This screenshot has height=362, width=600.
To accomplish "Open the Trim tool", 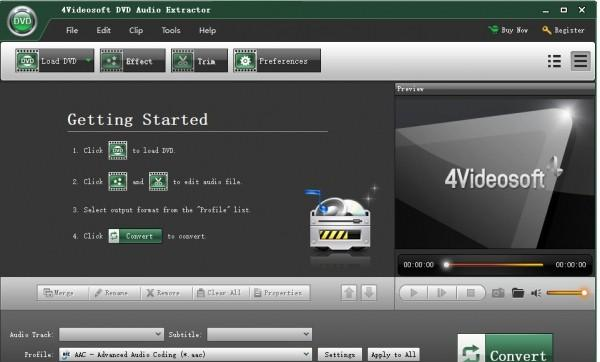I will point(199,60).
